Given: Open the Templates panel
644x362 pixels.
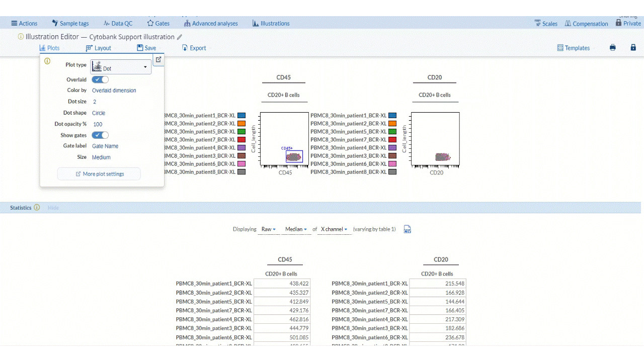Looking at the screenshot, I should [x=574, y=48].
